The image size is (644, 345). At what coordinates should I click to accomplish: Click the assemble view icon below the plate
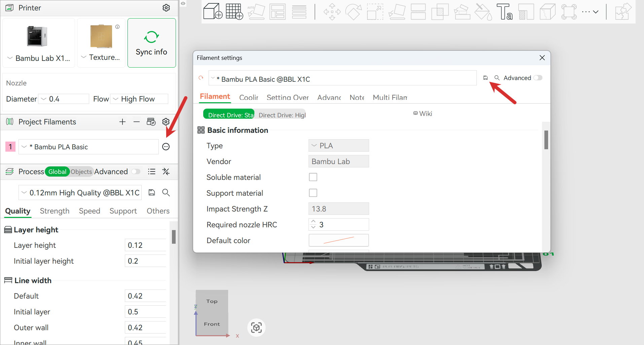click(256, 328)
